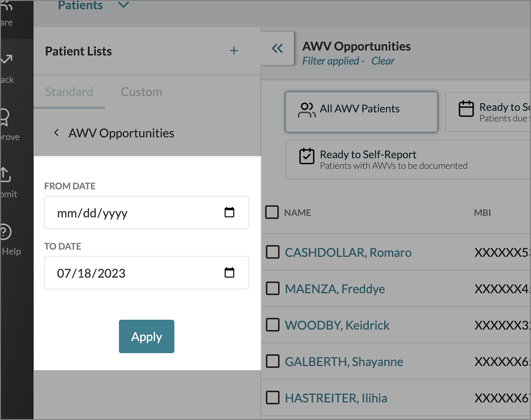The width and height of the screenshot is (531, 420).
Task: Check the box for CASHDOLLAR, Romaro
Action: (x=272, y=252)
